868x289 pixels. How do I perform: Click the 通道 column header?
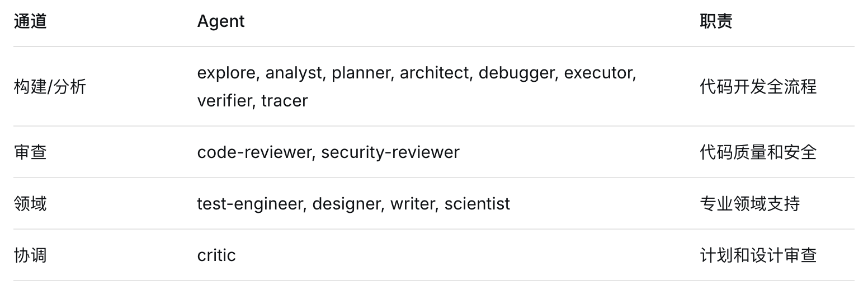pyautogui.click(x=30, y=21)
